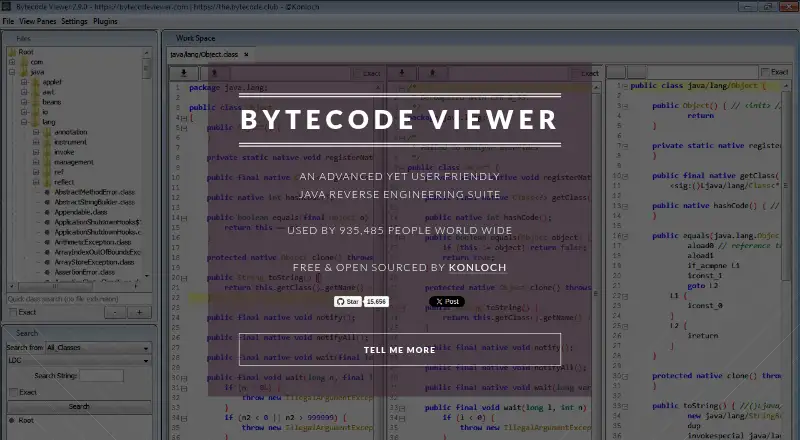This screenshot has width=800, height=440.
Task: Click the X Post share button
Action: [x=446, y=302]
